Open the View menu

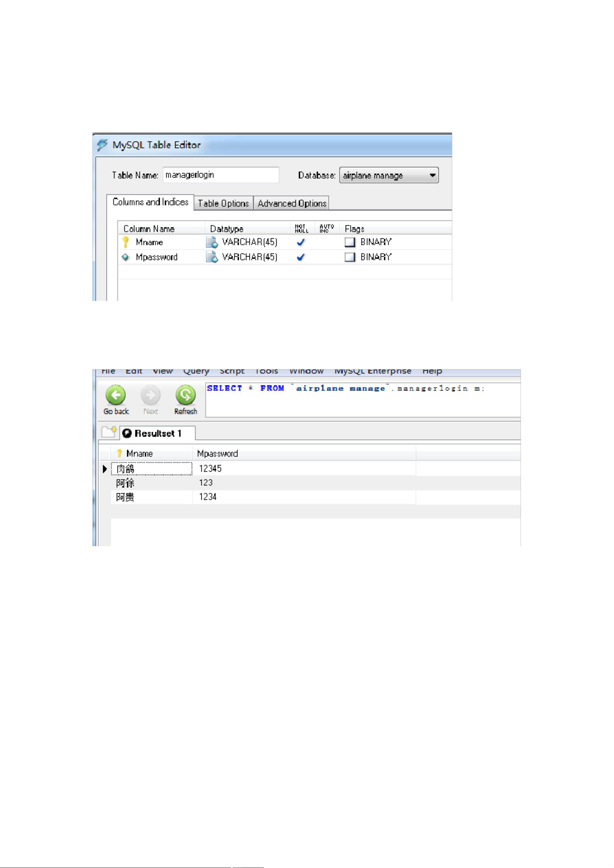pos(163,372)
